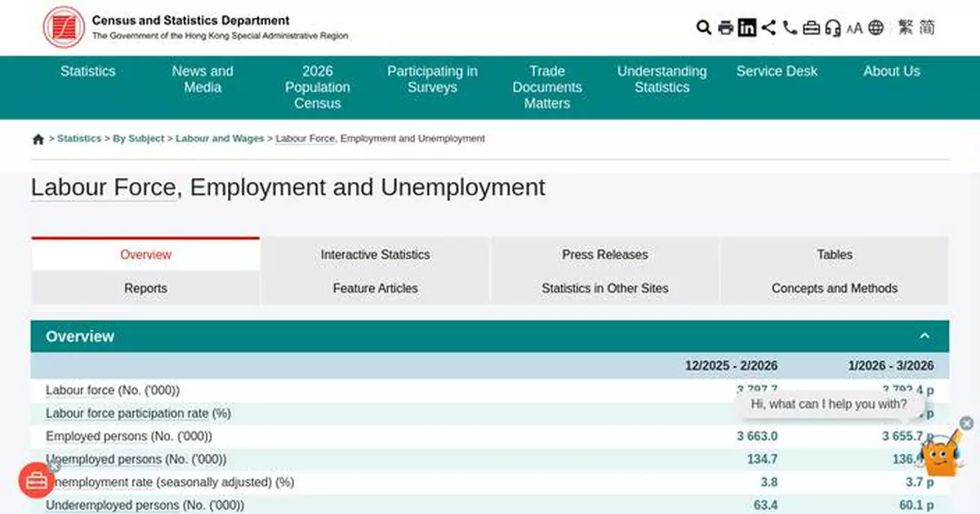Open the Labour and Wages breadcrumb link
The height and width of the screenshot is (514, 980).
pyautogui.click(x=219, y=138)
